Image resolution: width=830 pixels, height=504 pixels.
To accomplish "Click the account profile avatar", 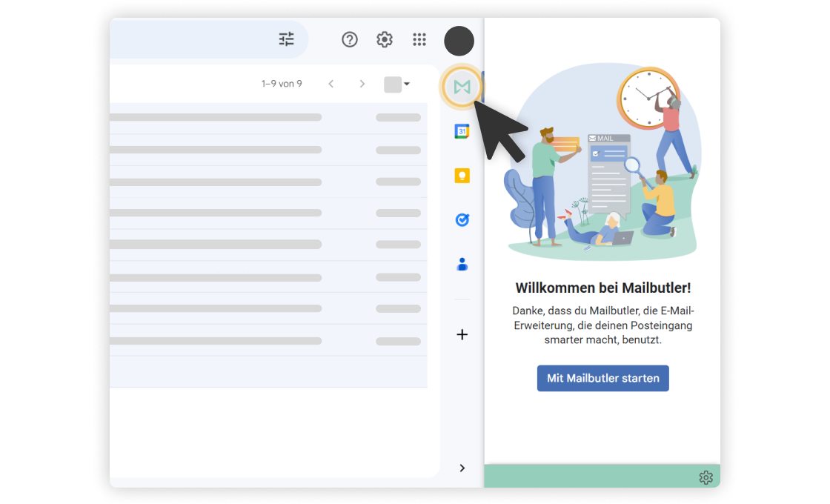I will tap(459, 41).
